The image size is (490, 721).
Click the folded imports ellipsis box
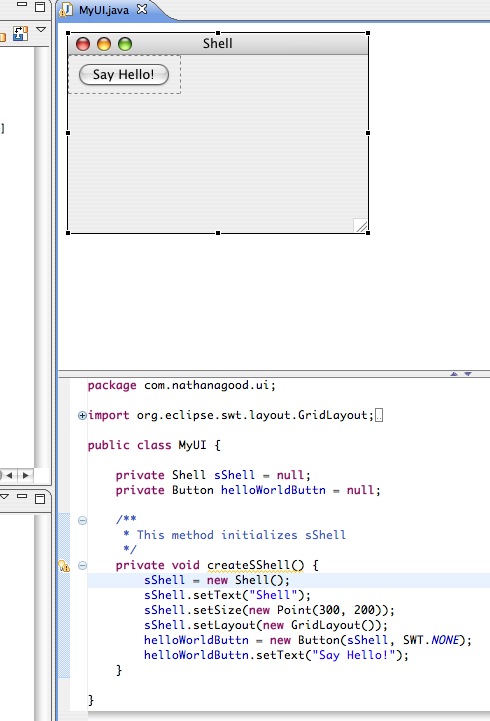pyautogui.click(x=379, y=415)
